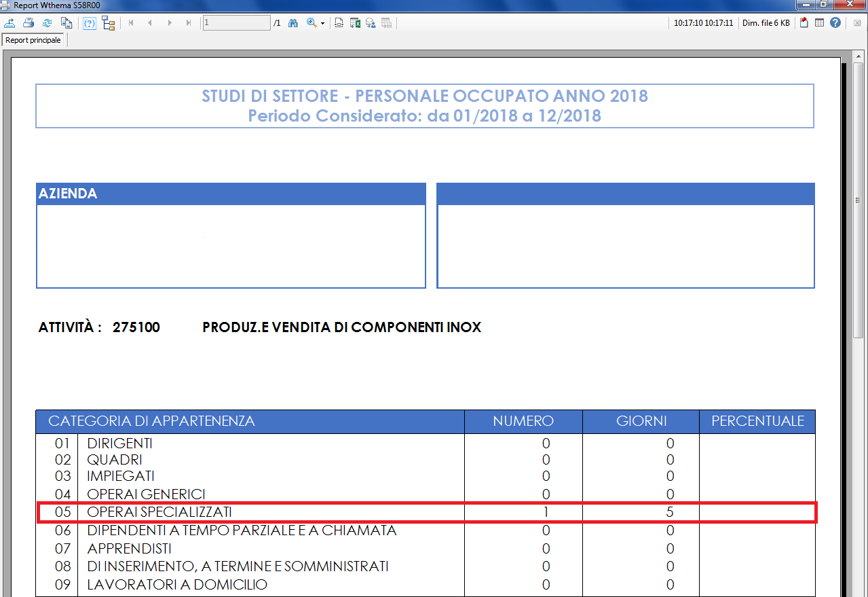Click the copy pages icon
The height and width of the screenshot is (597, 868).
[x=66, y=23]
